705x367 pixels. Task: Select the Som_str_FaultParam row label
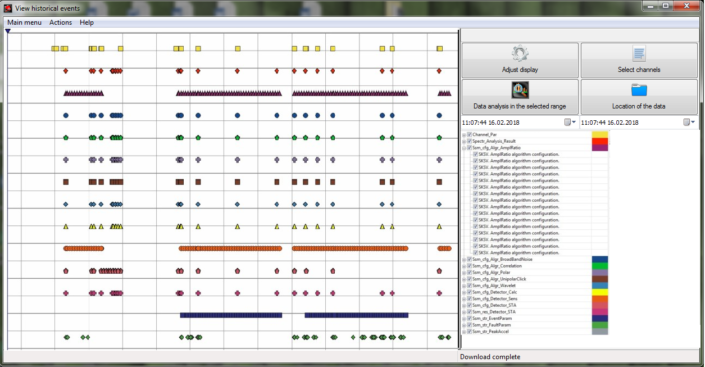click(x=492, y=325)
